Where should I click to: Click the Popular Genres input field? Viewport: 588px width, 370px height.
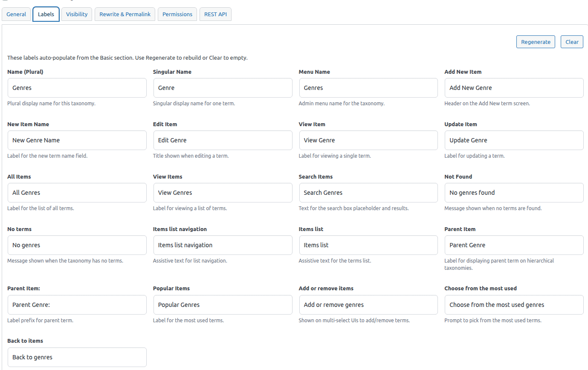[x=223, y=305]
